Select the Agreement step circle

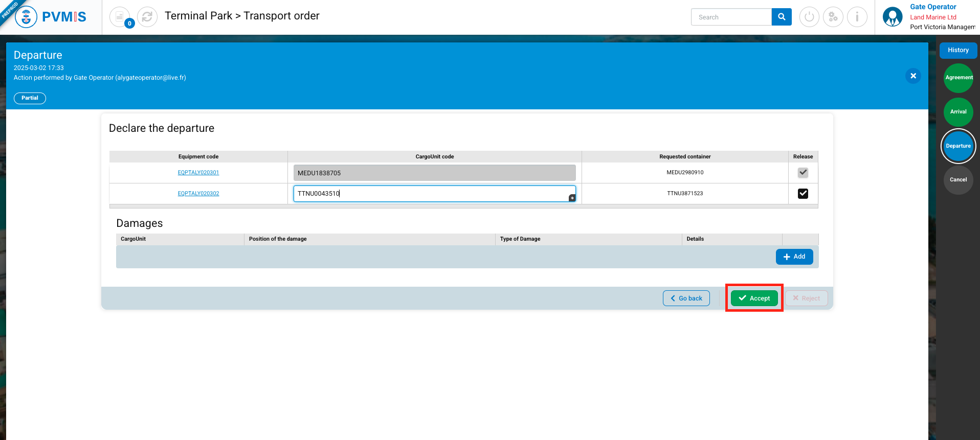tap(958, 78)
